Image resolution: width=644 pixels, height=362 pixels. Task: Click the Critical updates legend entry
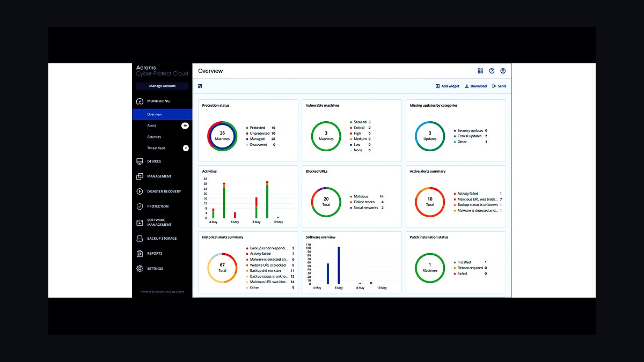point(471,136)
